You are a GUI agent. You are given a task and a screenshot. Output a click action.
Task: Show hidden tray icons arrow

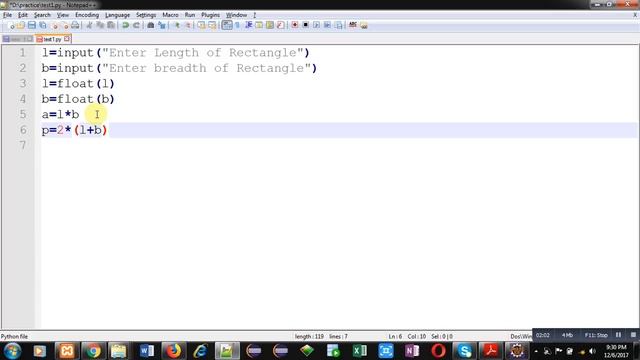pos(536,351)
